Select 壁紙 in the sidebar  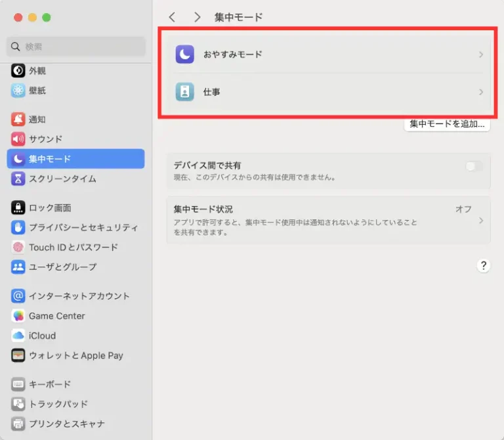coord(76,91)
